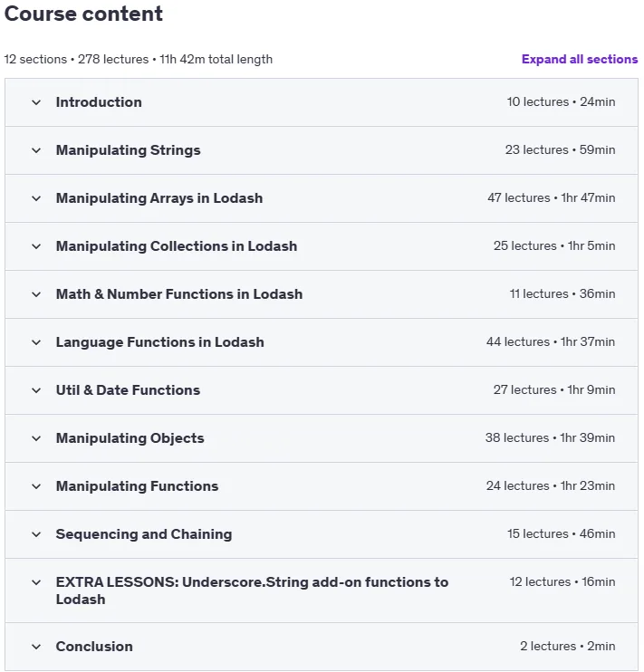The height and width of the screenshot is (672, 644).
Task: Select EXTRA LESSONS Underscore.String section title
Action: click(252, 590)
